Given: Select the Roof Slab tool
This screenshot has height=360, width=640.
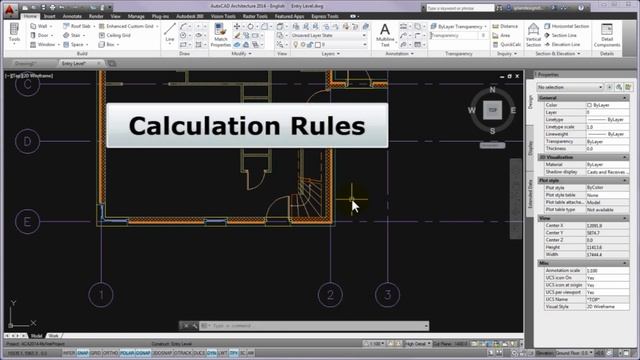Looking at the screenshot, I should [x=77, y=26].
